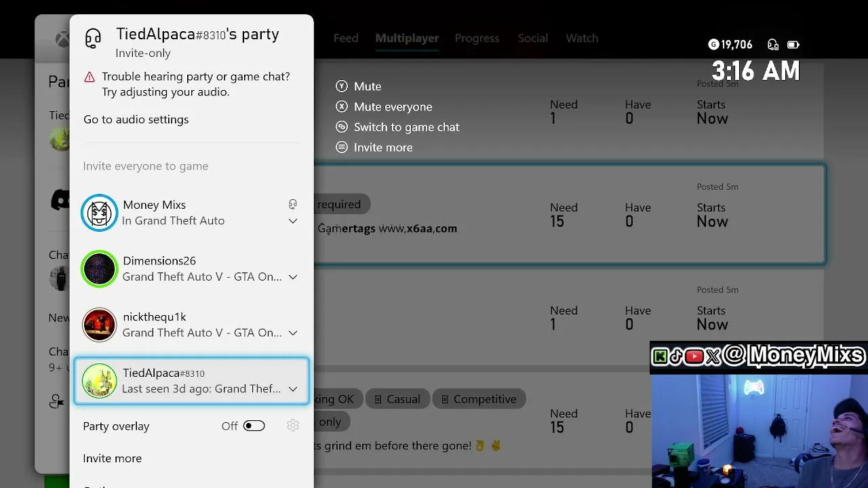Click the menu button Invite more icon
Screen dimensions: 868x488
342,147
